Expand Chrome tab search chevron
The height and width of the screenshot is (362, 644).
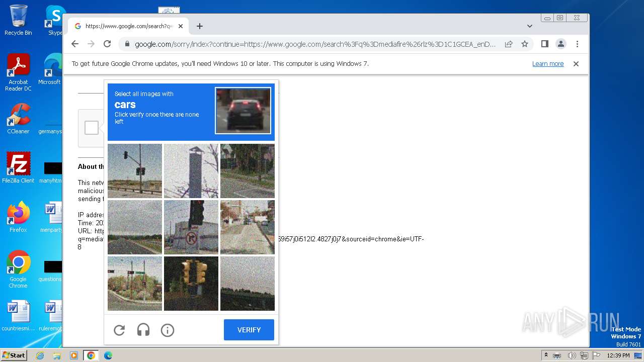click(530, 26)
